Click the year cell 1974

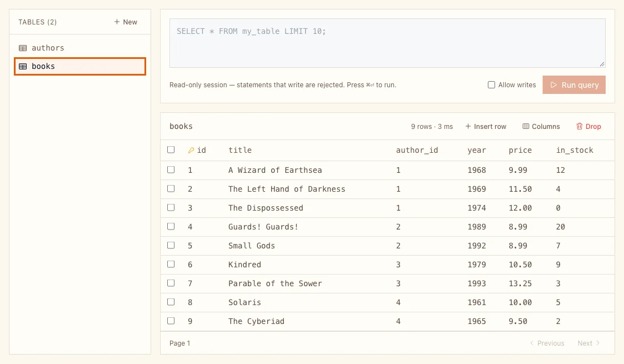tap(477, 208)
